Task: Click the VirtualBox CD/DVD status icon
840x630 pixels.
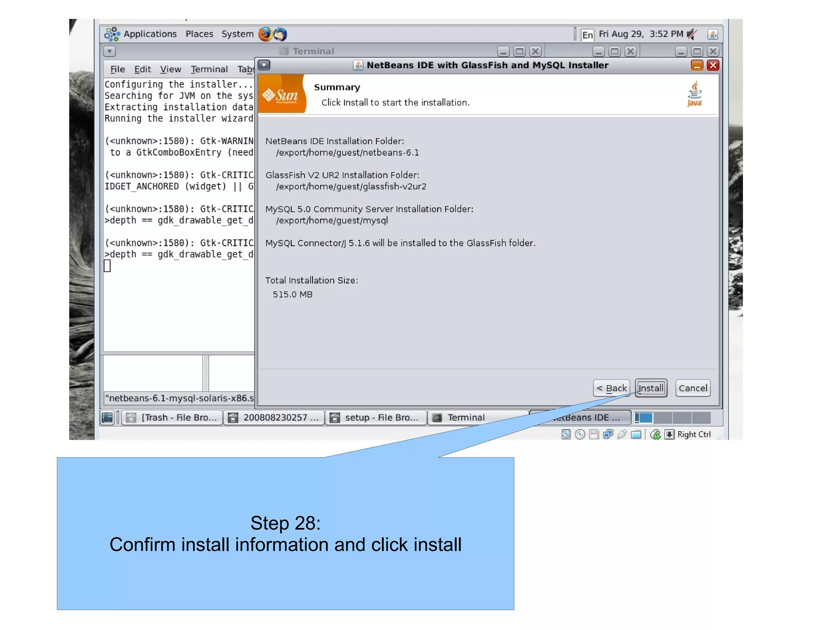Action: coord(580,434)
